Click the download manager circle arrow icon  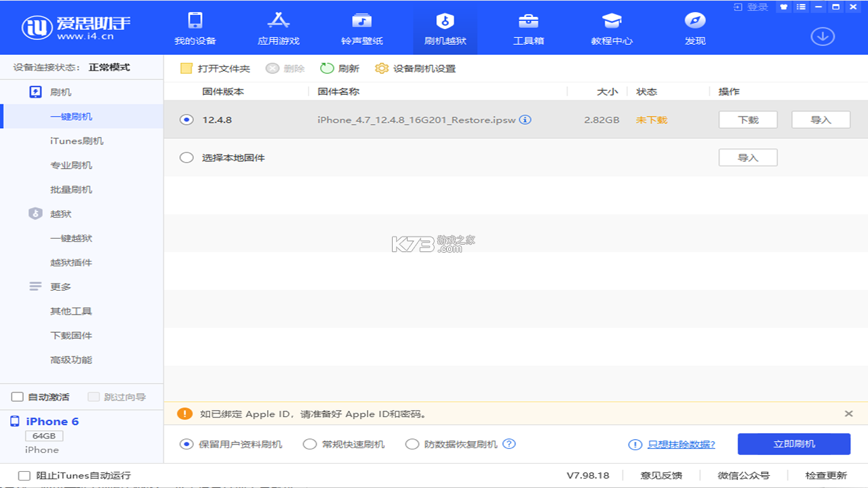823,36
